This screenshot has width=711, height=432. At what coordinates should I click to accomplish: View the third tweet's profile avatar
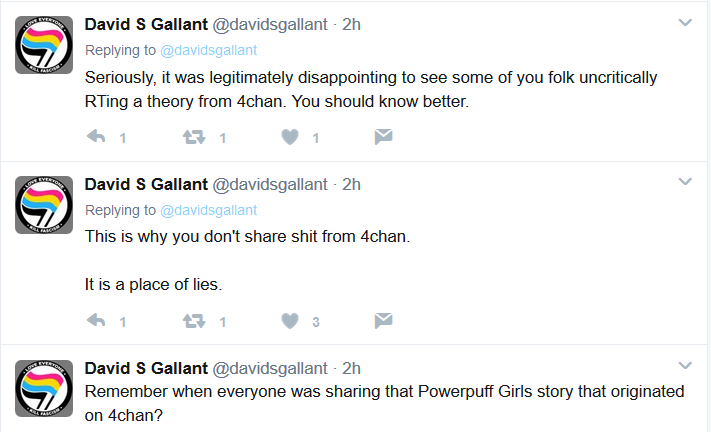pyautogui.click(x=44, y=388)
